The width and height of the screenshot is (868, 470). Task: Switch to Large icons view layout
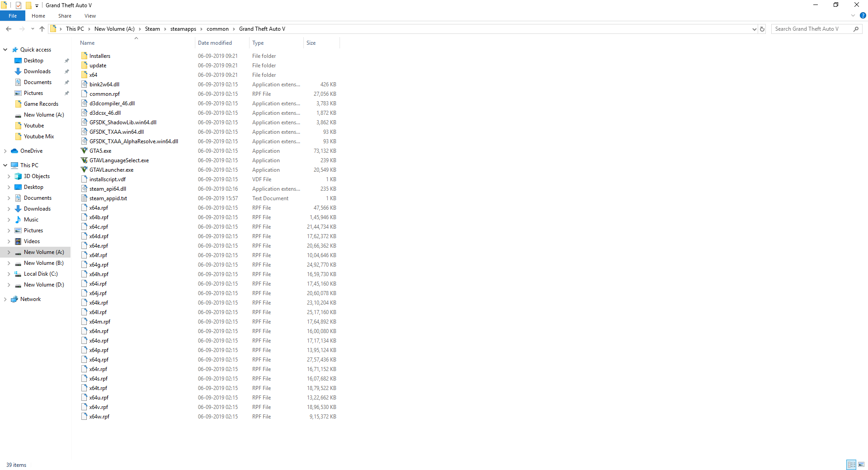click(861, 465)
